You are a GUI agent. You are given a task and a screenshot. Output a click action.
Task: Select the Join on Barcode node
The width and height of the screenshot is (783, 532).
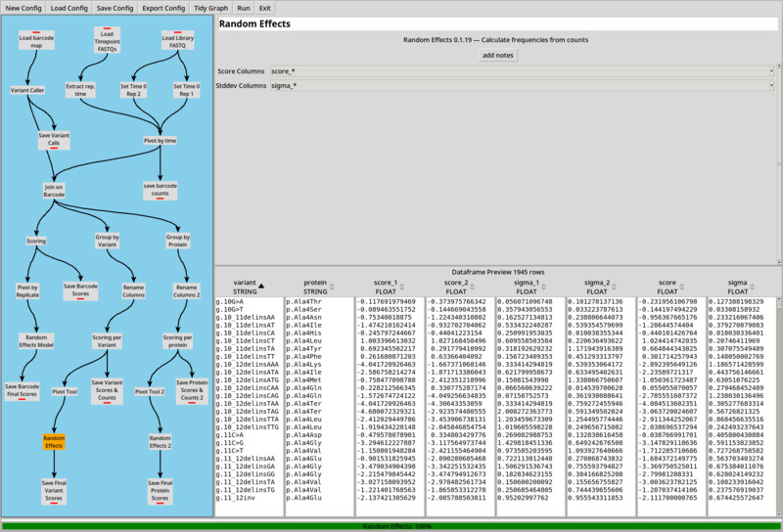click(x=54, y=191)
